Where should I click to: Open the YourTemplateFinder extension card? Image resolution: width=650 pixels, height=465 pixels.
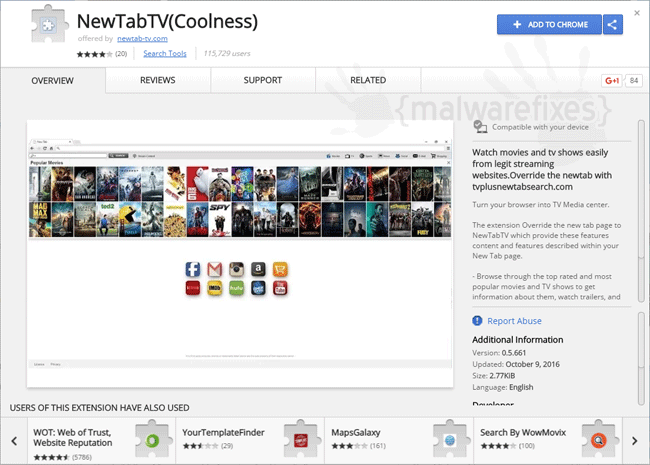[250, 441]
